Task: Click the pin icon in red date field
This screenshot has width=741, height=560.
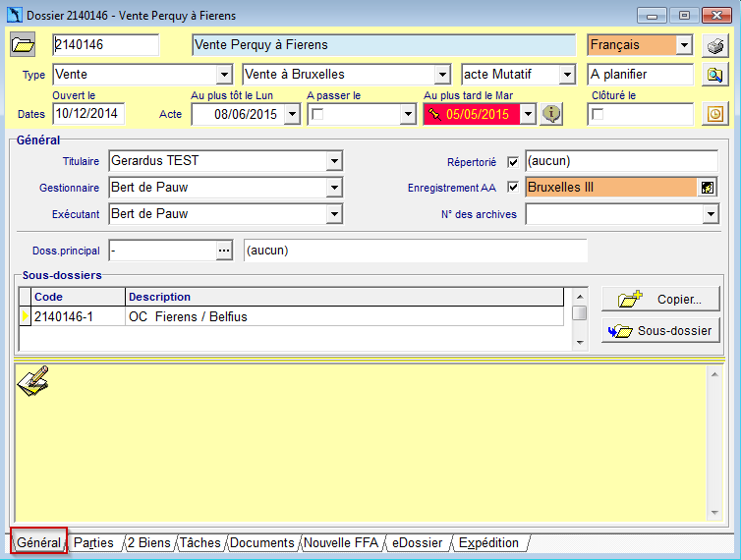Action: (x=434, y=114)
